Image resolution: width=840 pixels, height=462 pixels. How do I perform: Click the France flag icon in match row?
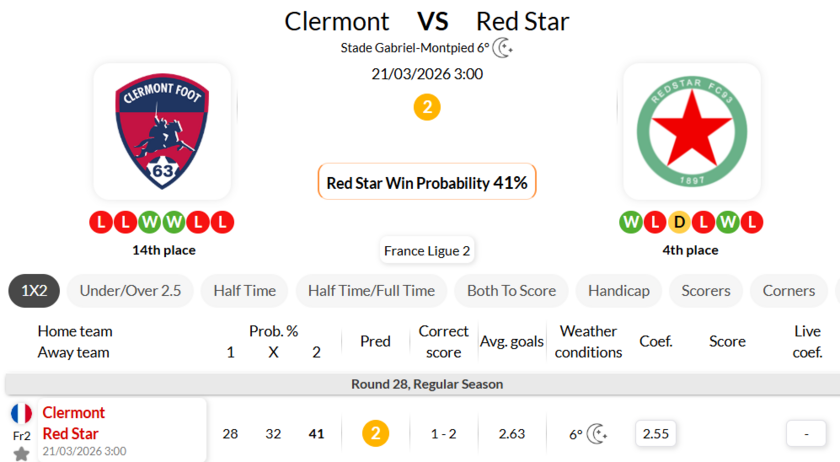[x=21, y=413]
